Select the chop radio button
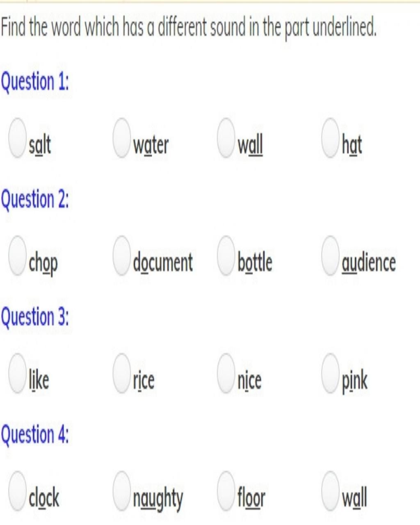This screenshot has width=420, height=525. 17,256
